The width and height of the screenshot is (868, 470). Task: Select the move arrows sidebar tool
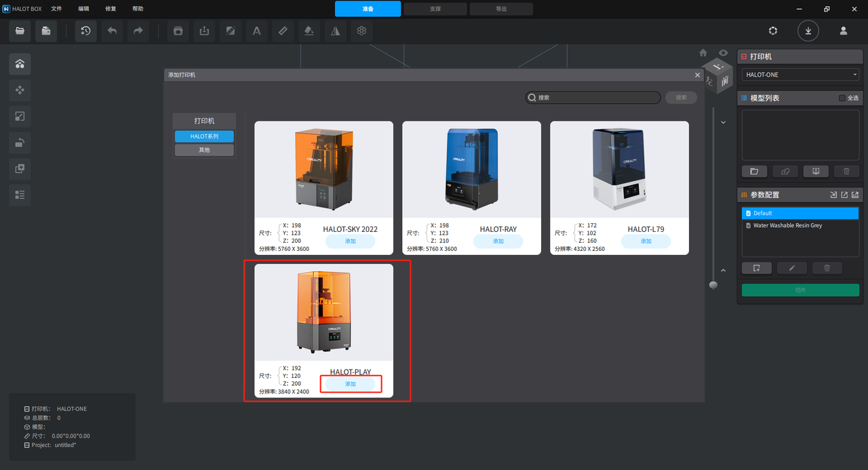(x=20, y=90)
